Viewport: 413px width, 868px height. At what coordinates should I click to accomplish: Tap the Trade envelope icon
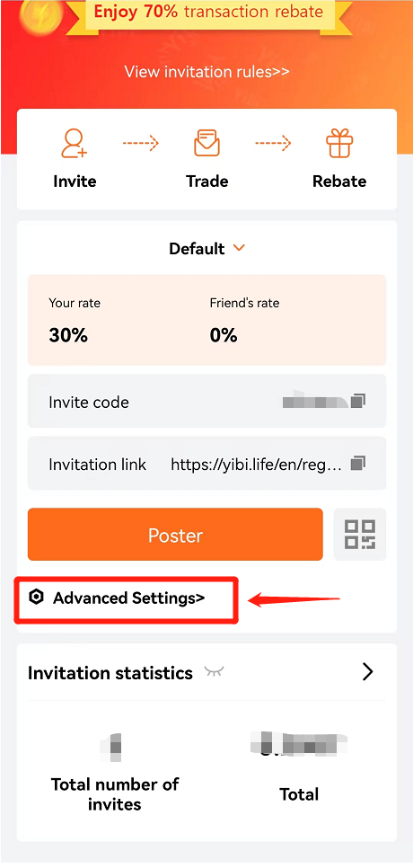click(206, 144)
